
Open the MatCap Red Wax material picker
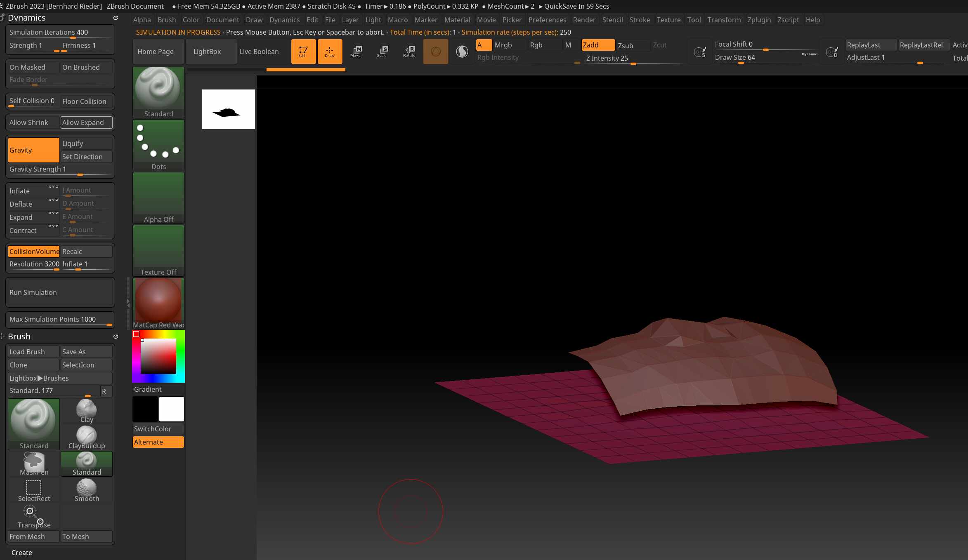click(158, 304)
